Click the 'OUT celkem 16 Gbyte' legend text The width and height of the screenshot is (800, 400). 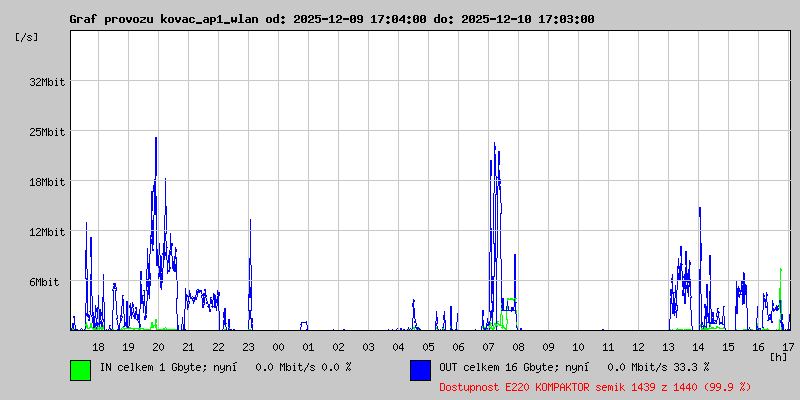tap(492, 367)
